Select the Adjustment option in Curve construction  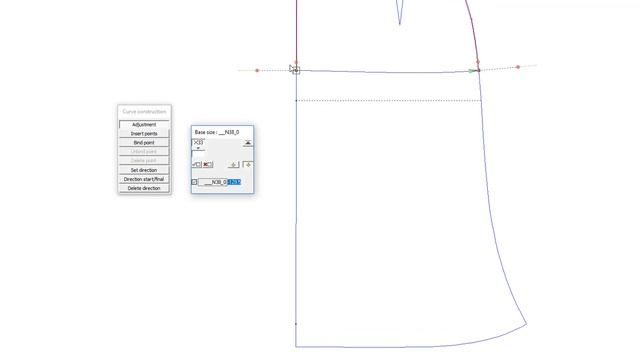pos(144,124)
